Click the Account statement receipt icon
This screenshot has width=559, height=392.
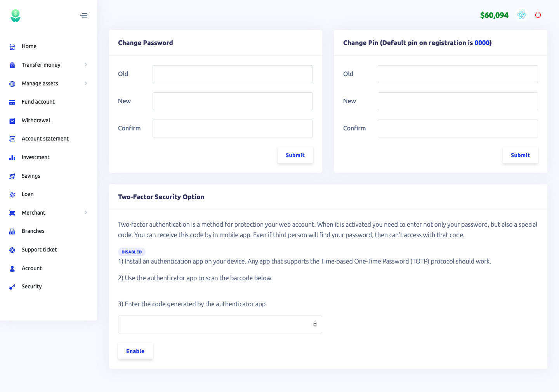[12, 139]
